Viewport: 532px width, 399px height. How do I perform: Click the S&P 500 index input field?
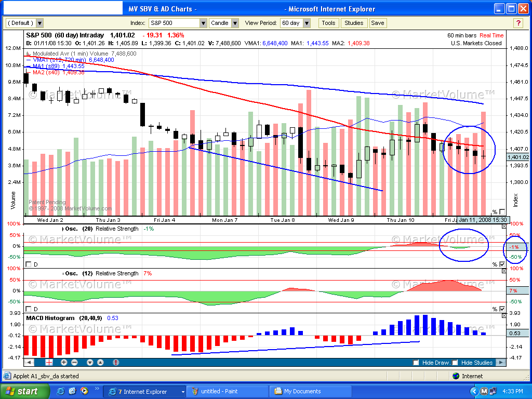[174, 23]
